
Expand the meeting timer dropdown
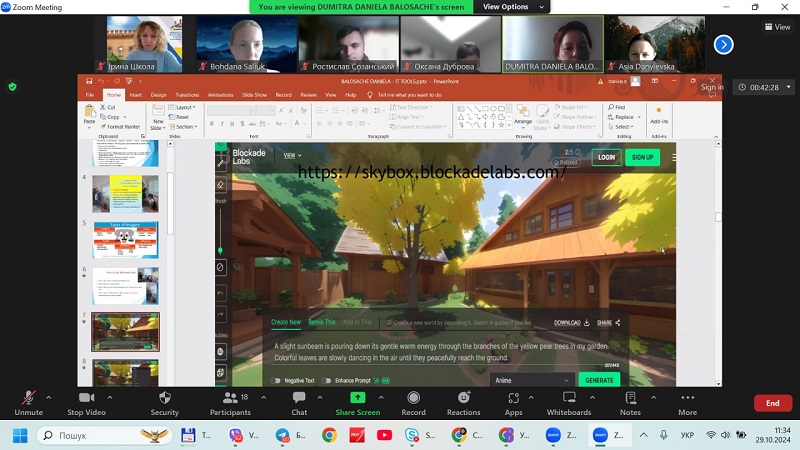click(788, 87)
